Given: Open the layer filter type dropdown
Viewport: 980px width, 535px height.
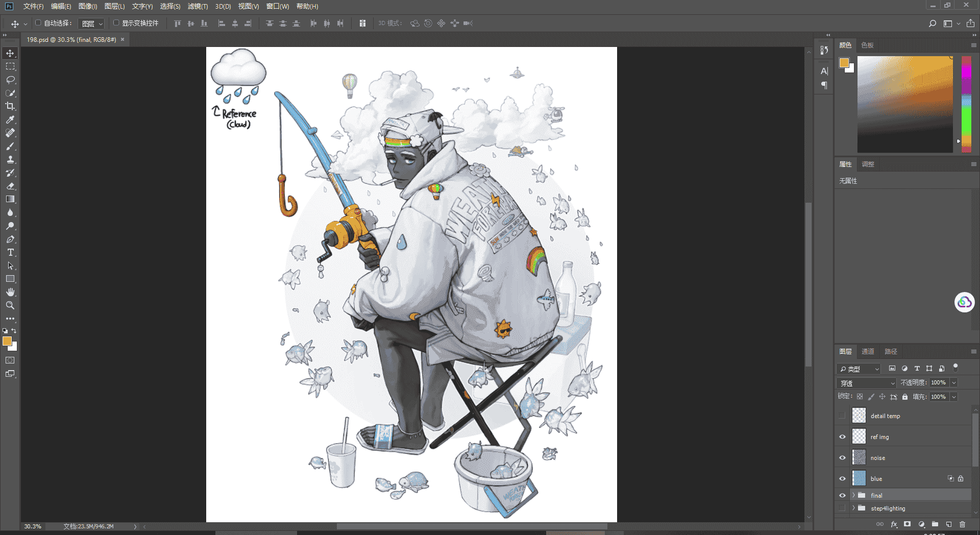Looking at the screenshot, I should pos(859,369).
